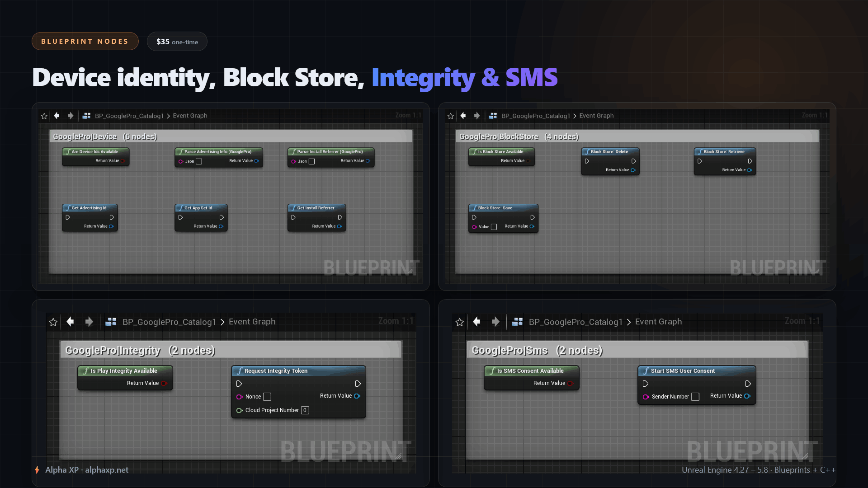Click Return Value pin of Is Play Integrity Available
868x488 pixels.
tap(164, 383)
